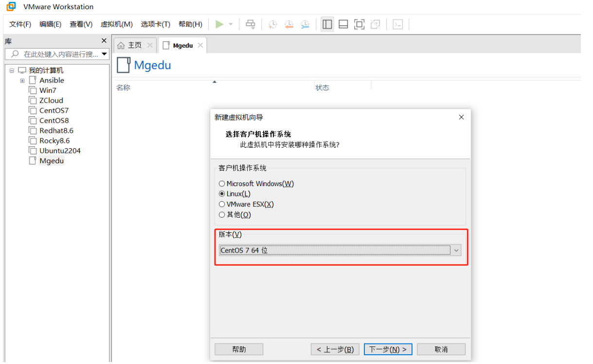593x364 pixels.
Task: Select the Win7 virtual machine
Action: click(48, 90)
